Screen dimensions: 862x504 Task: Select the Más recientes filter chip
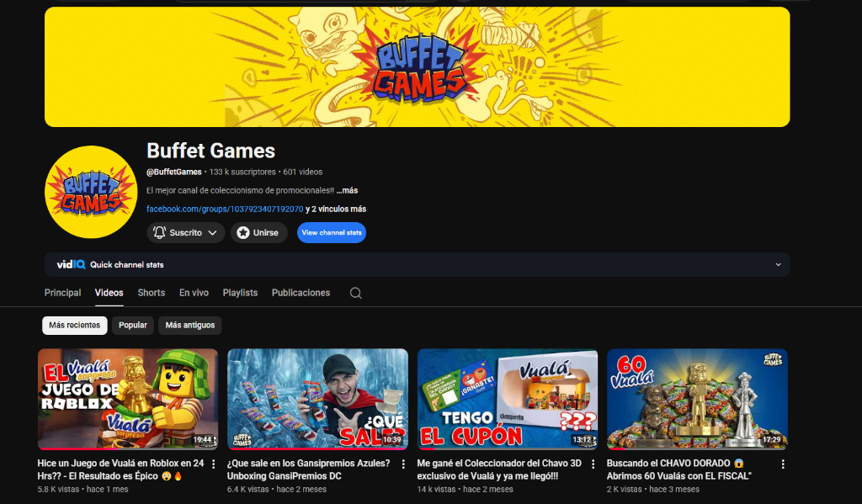point(75,326)
